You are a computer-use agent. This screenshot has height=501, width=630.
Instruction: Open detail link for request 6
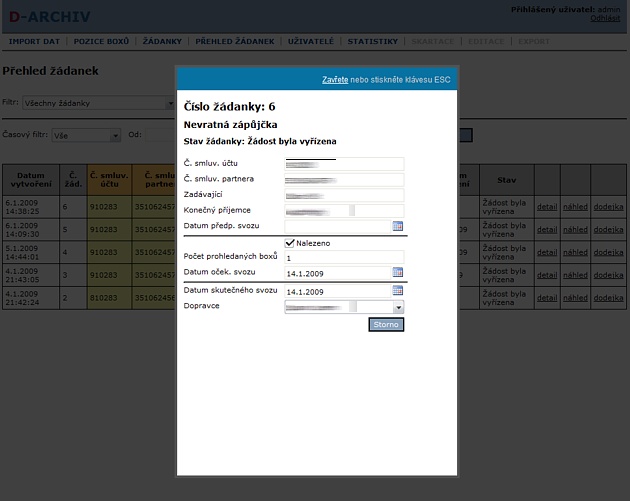547,207
